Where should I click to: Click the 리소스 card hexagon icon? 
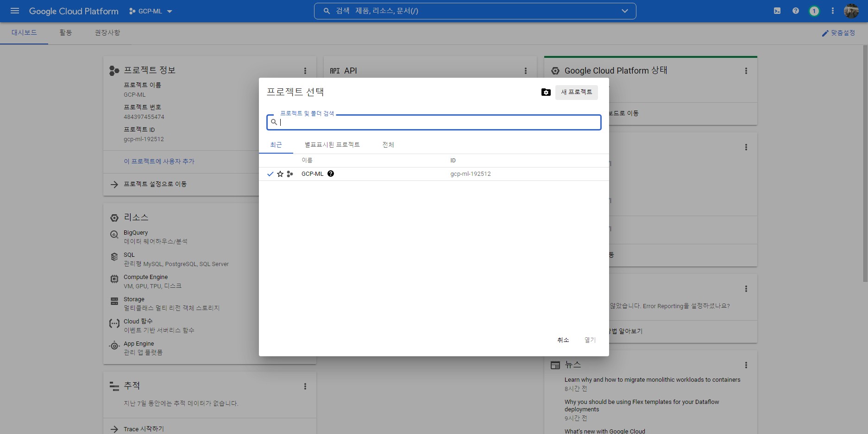(x=114, y=218)
